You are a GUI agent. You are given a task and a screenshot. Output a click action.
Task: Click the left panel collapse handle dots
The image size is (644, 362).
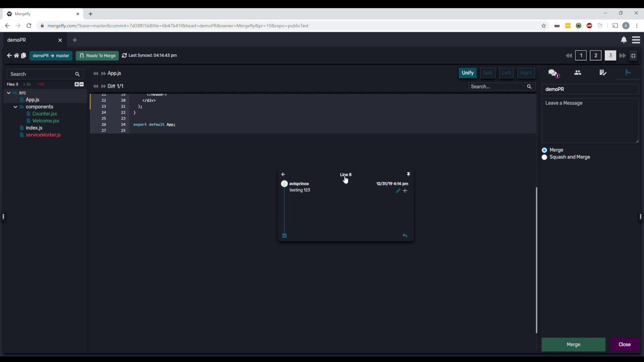[x=3, y=217]
